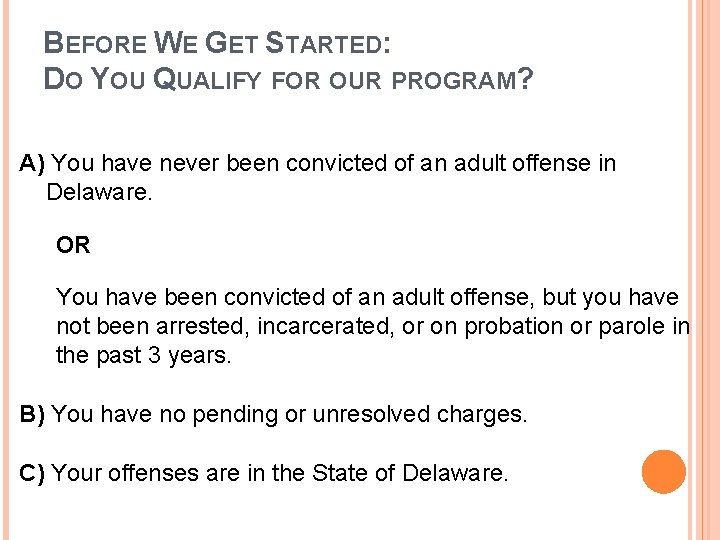Select the bold "B)" list marker

(32, 414)
